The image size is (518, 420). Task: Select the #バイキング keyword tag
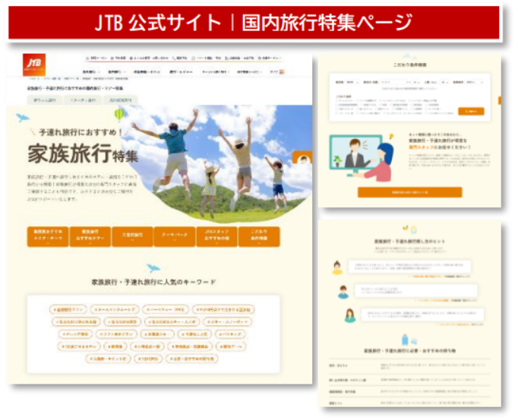click(x=232, y=334)
